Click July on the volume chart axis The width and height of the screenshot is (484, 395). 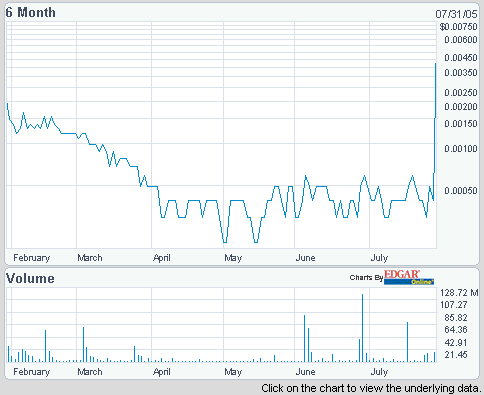(379, 372)
